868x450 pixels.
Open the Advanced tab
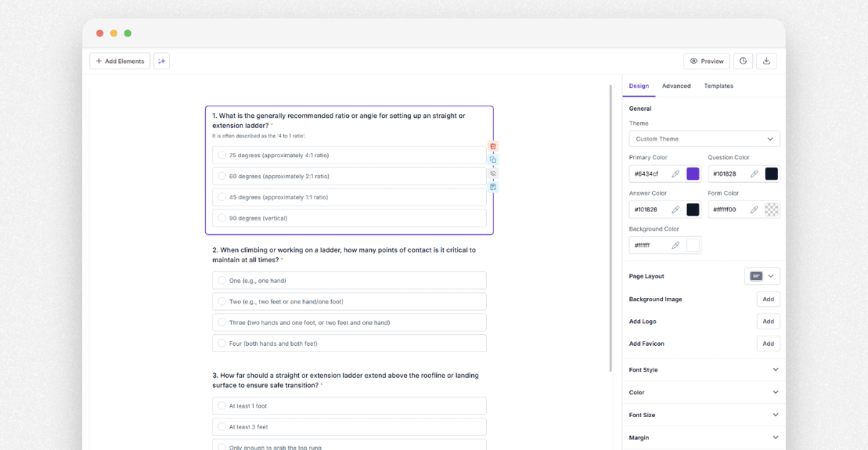point(676,86)
